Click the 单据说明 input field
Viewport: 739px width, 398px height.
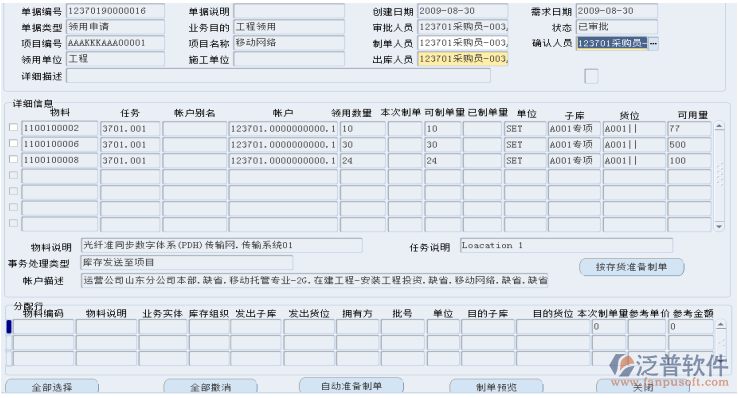[289, 11]
